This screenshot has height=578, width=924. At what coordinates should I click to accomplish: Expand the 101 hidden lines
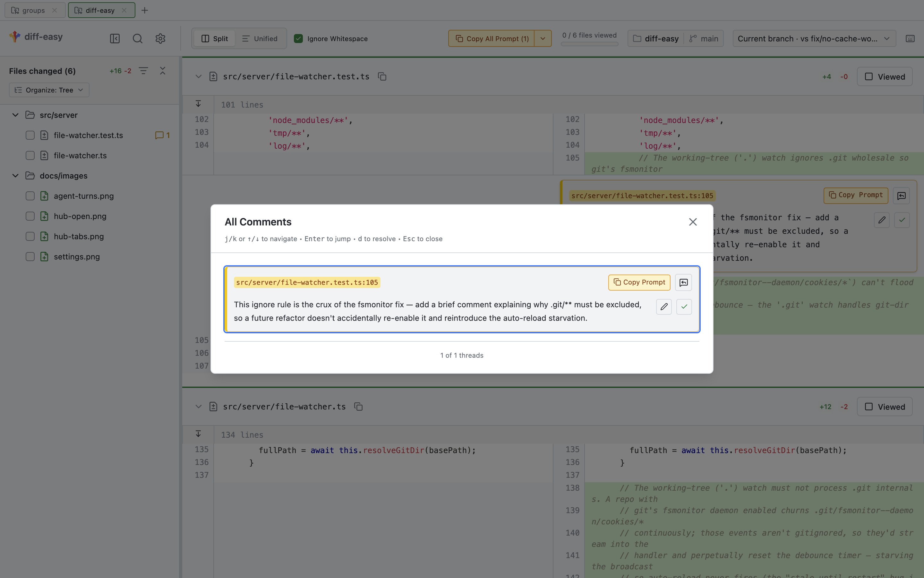tap(198, 104)
